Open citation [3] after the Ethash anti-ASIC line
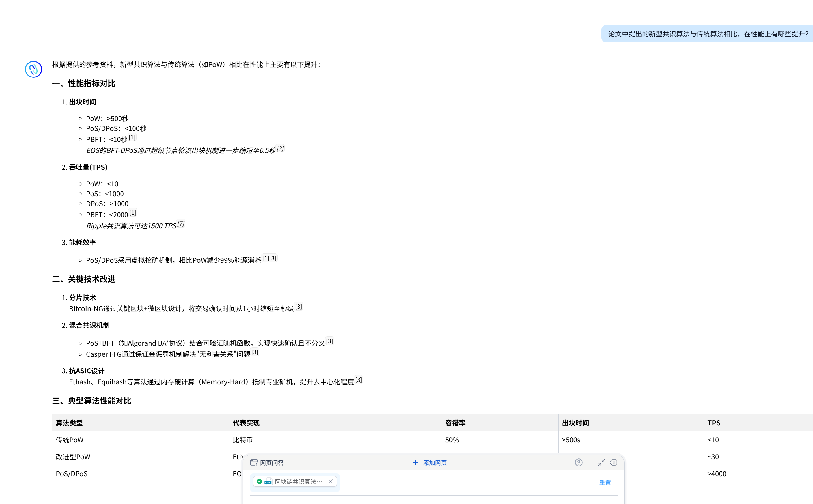 pos(359,379)
